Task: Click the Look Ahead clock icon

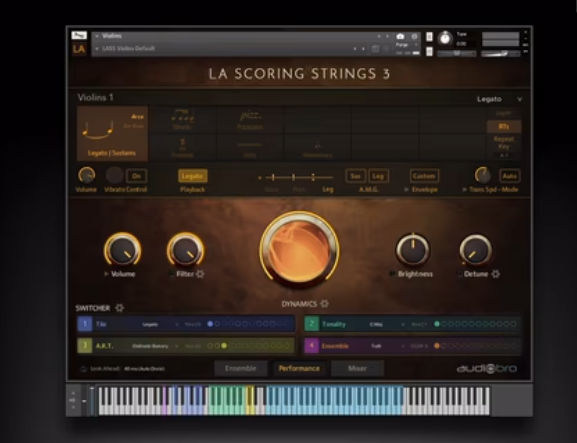Action: (84, 369)
